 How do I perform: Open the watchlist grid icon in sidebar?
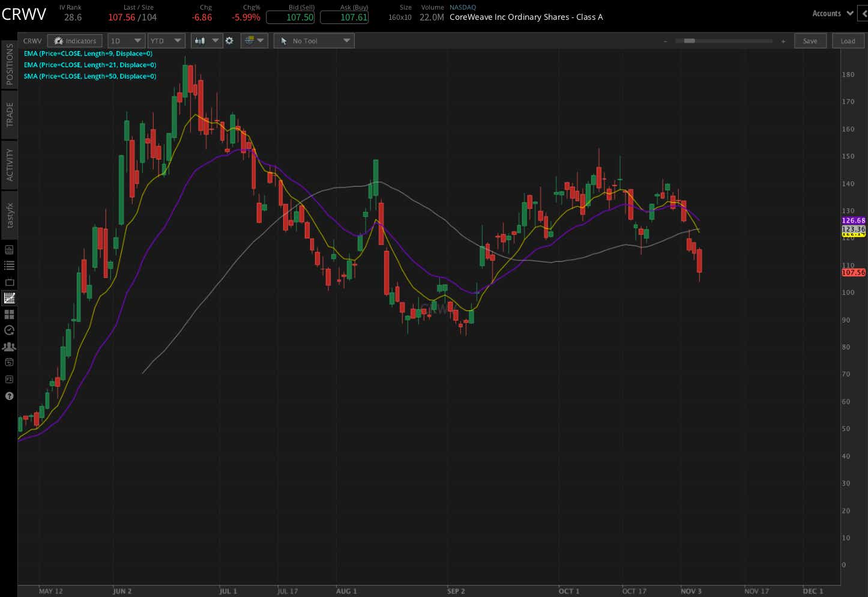9,314
